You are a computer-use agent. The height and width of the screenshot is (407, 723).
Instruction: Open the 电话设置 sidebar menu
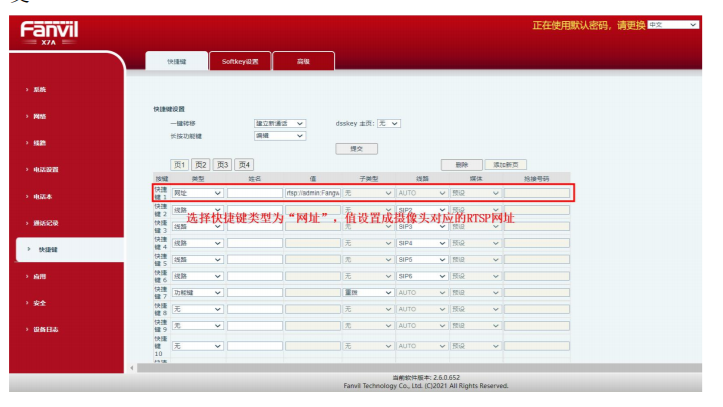click(45, 170)
